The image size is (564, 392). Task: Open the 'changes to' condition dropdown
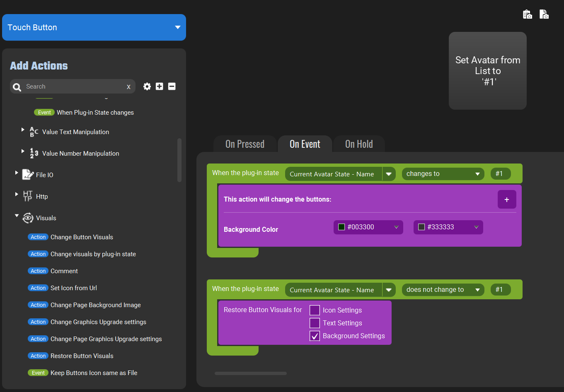pyautogui.click(x=443, y=174)
